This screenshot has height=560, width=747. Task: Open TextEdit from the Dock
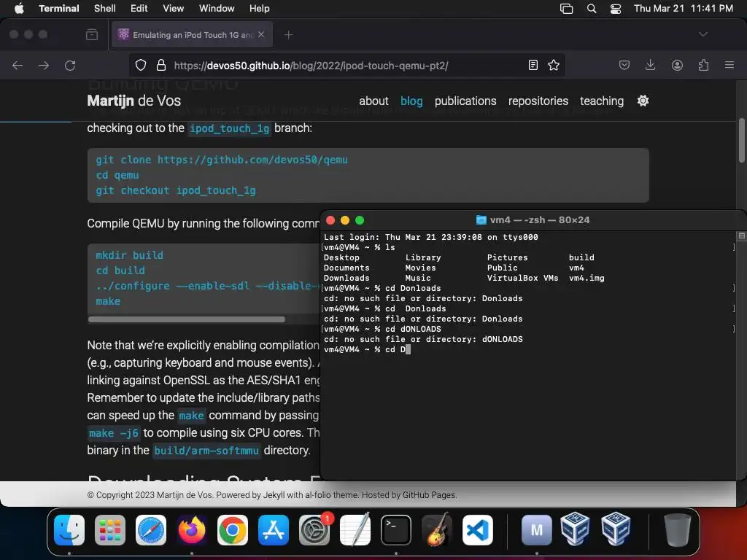coord(355,530)
